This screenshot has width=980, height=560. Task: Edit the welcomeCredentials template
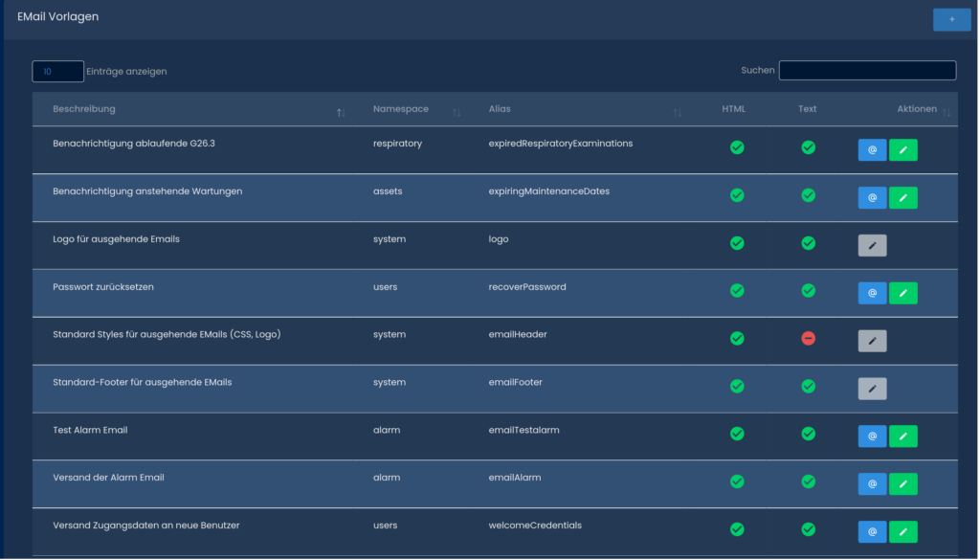coord(902,531)
